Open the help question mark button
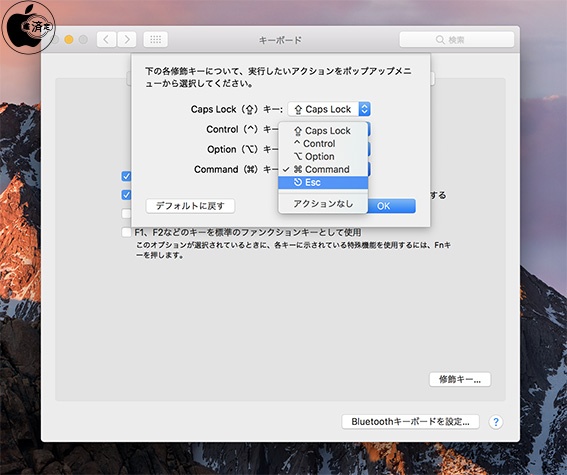 496,421
